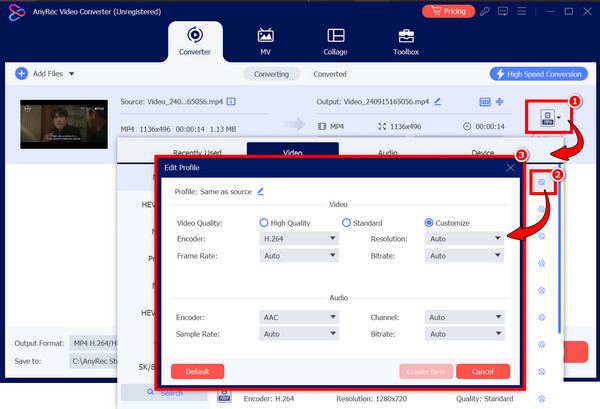Open audio Channel dropdown
This screenshot has width=600, height=409.
[465, 317]
